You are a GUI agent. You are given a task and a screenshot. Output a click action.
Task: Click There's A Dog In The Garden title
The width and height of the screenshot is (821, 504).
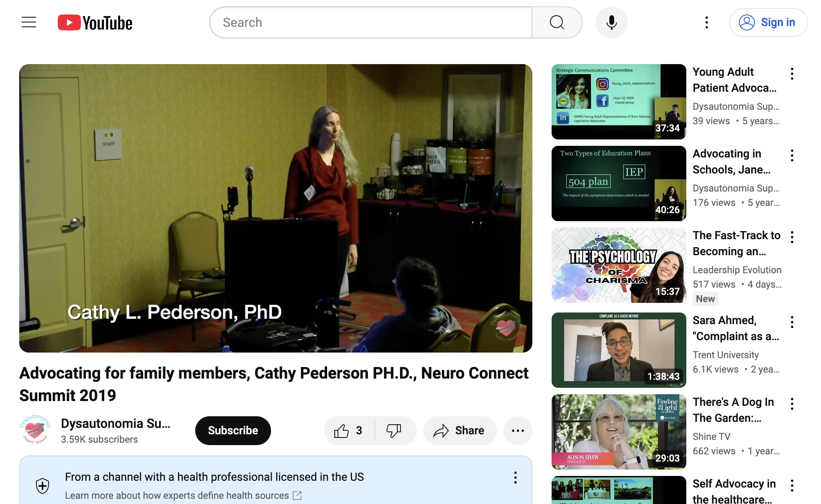tap(733, 410)
